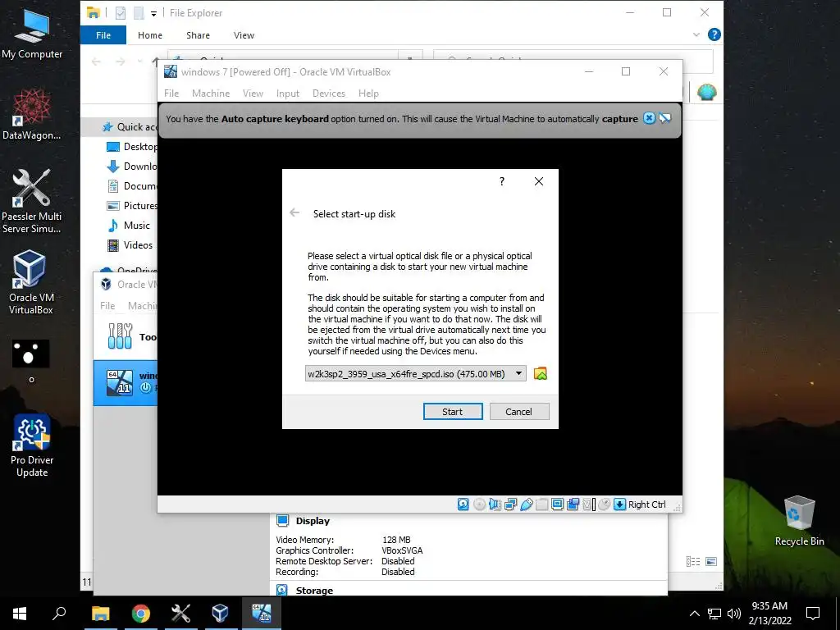Click Cancel in the start-up disk dialog
840x630 pixels.
(519, 412)
